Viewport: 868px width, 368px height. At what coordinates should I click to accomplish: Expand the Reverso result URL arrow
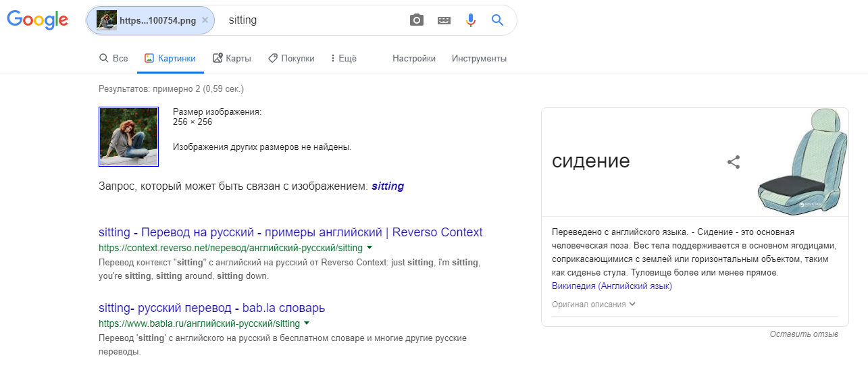tap(369, 248)
